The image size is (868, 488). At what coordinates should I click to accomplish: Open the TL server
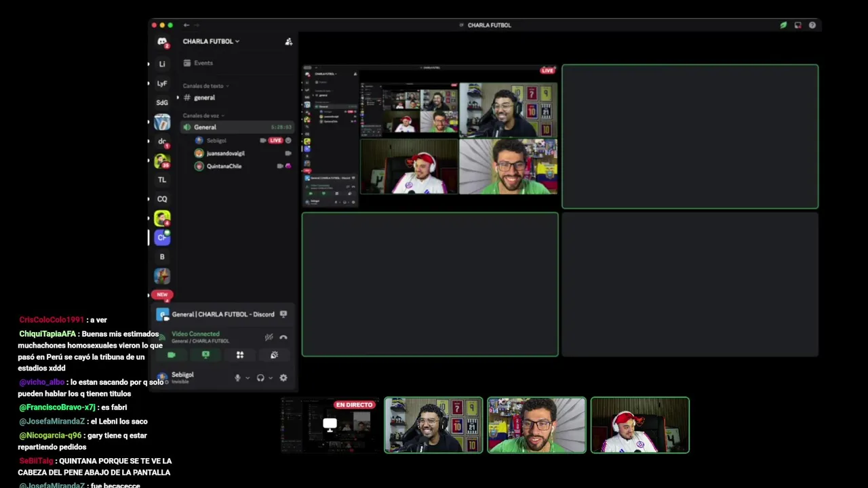click(x=162, y=180)
